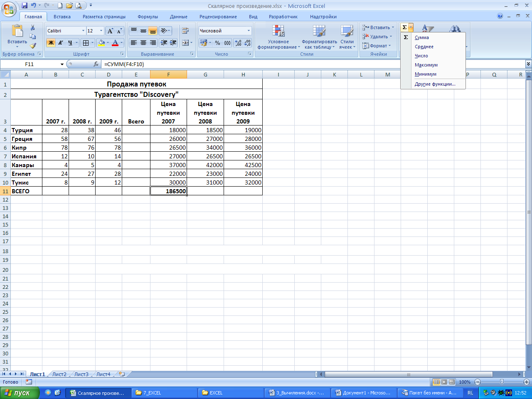Switch to the Лист2 sheet tab
The width and height of the screenshot is (532, 399).
59,374
